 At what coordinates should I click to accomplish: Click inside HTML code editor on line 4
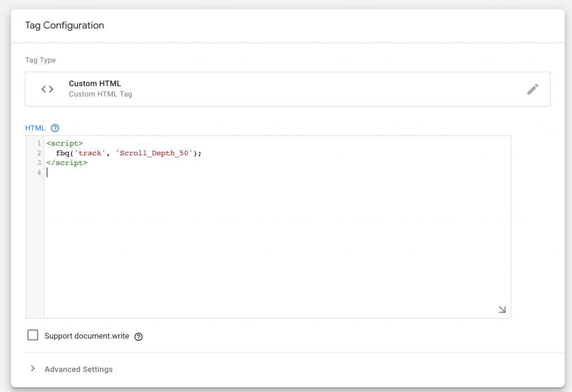click(277, 173)
